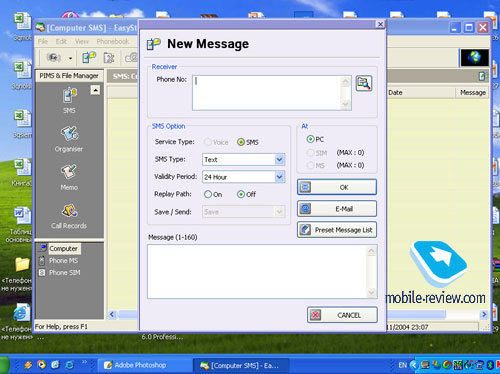Click the language indicator EN in tray
The image size is (500, 374).
[402, 365]
